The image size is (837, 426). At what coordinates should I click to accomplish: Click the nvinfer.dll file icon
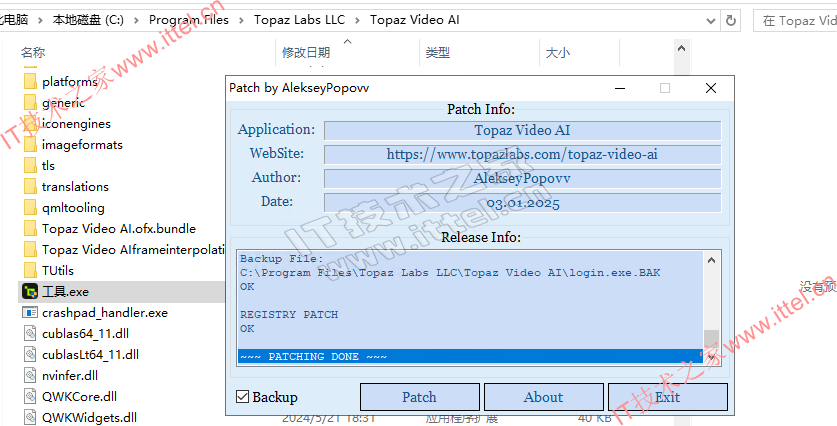(30, 376)
